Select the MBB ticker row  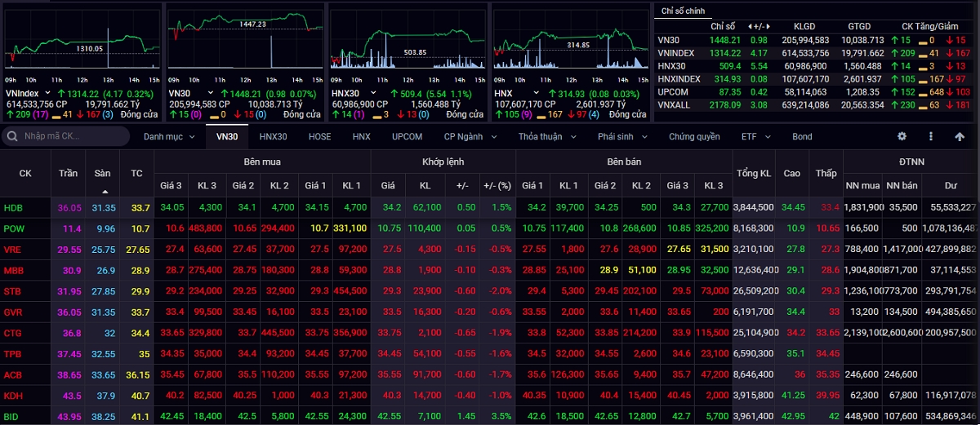coord(490,270)
